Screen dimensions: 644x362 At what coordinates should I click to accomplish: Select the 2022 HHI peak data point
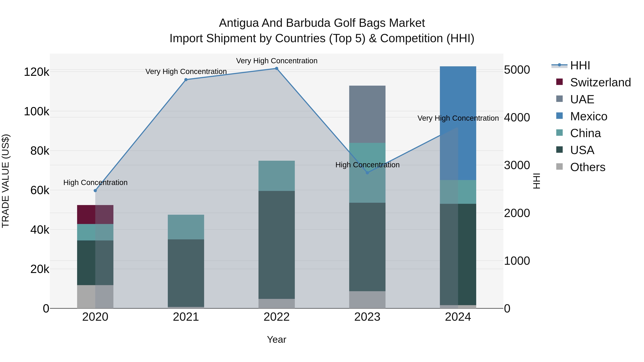277,68
